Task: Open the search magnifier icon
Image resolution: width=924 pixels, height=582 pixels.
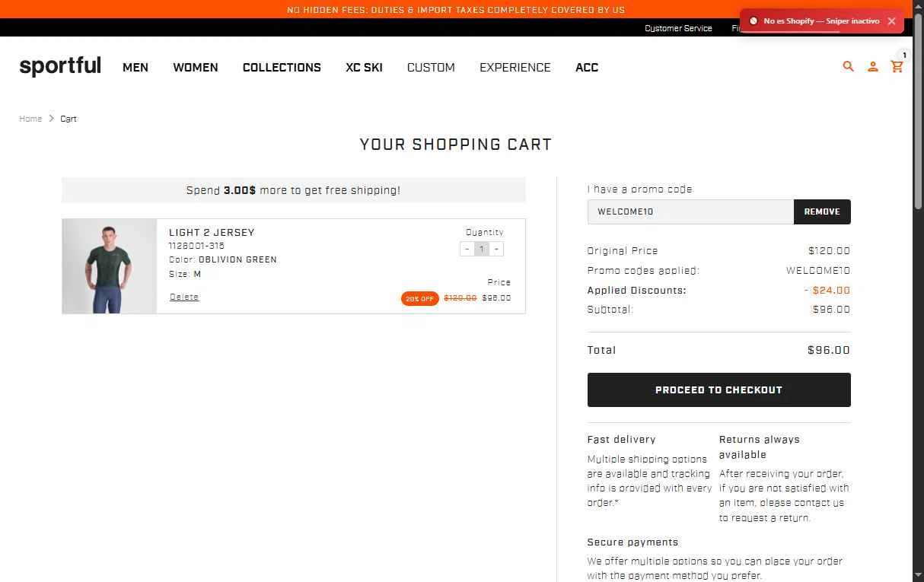Action: tap(849, 67)
